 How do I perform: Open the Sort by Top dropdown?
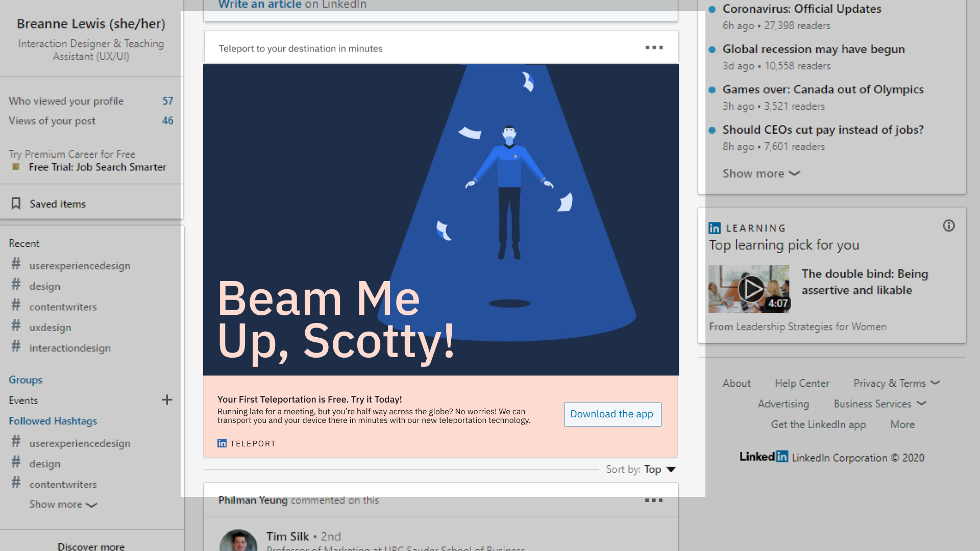pyautogui.click(x=659, y=469)
